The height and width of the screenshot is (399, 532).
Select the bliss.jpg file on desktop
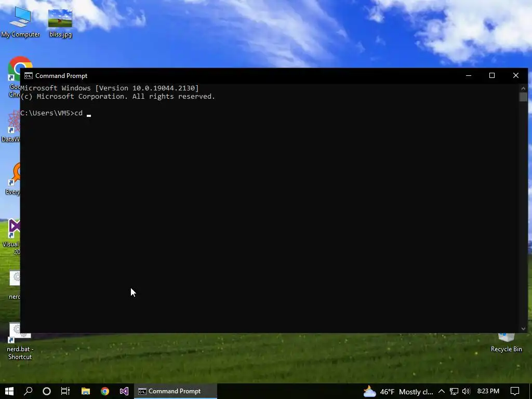click(x=60, y=23)
